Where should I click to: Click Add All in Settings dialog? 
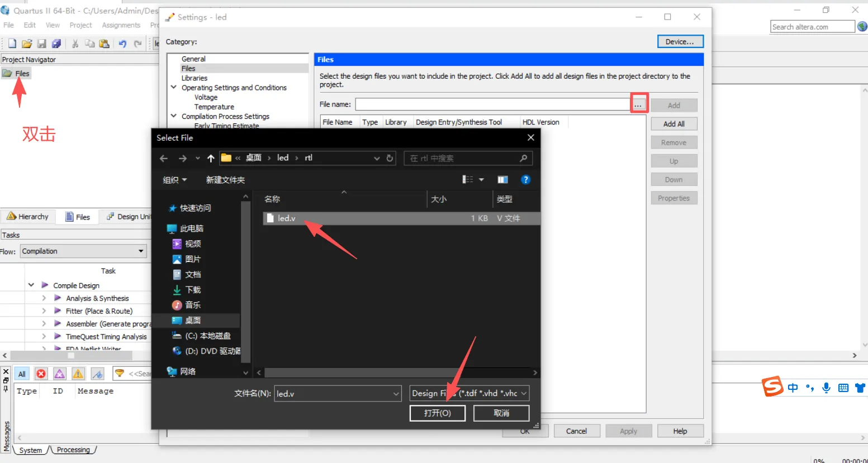tap(674, 124)
